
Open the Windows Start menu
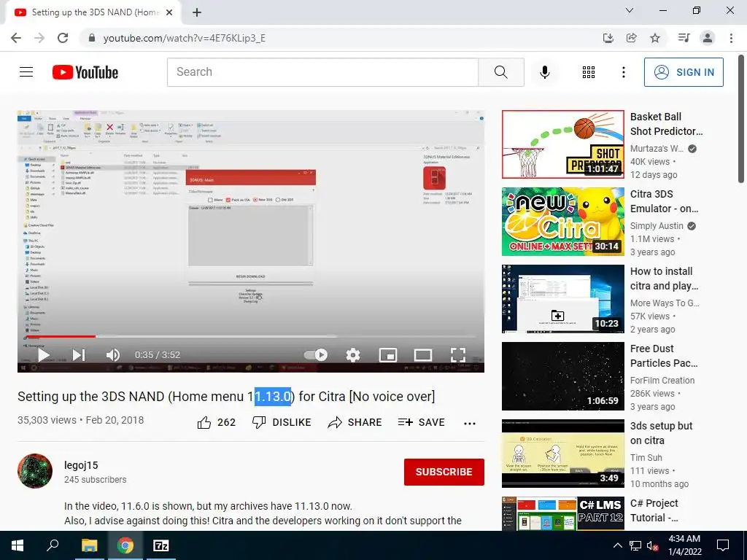[x=18, y=545]
